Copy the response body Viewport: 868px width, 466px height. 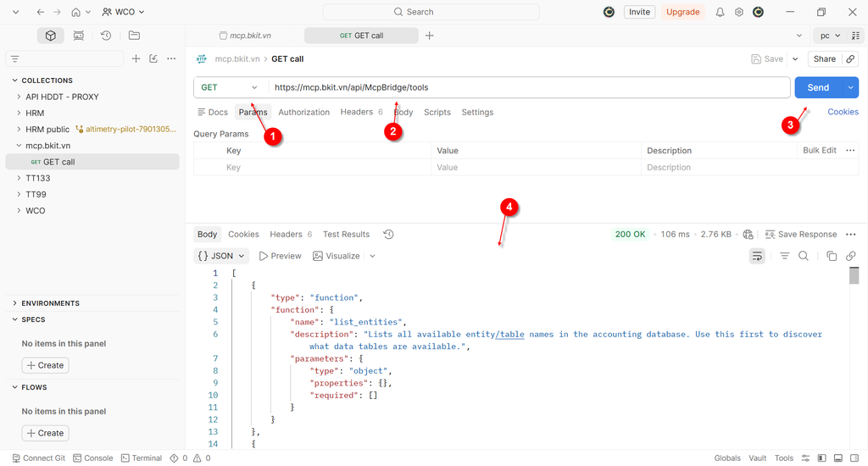click(x=832, y=256)
